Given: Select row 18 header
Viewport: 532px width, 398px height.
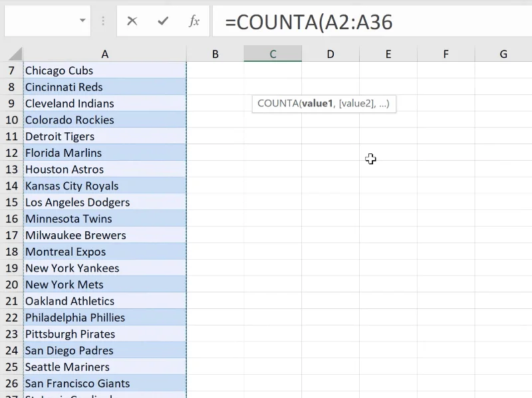Looking at the screenshot, I should (11, 252).
